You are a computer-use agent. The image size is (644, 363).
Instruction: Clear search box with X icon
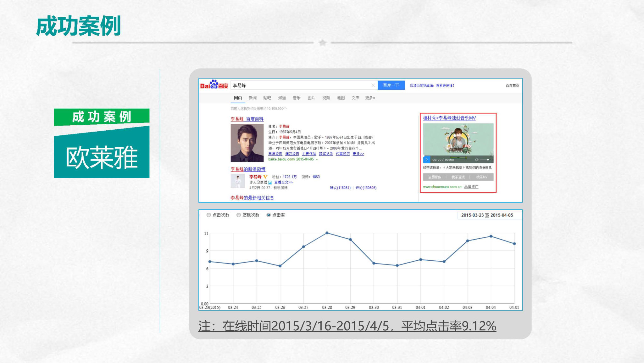373,85
